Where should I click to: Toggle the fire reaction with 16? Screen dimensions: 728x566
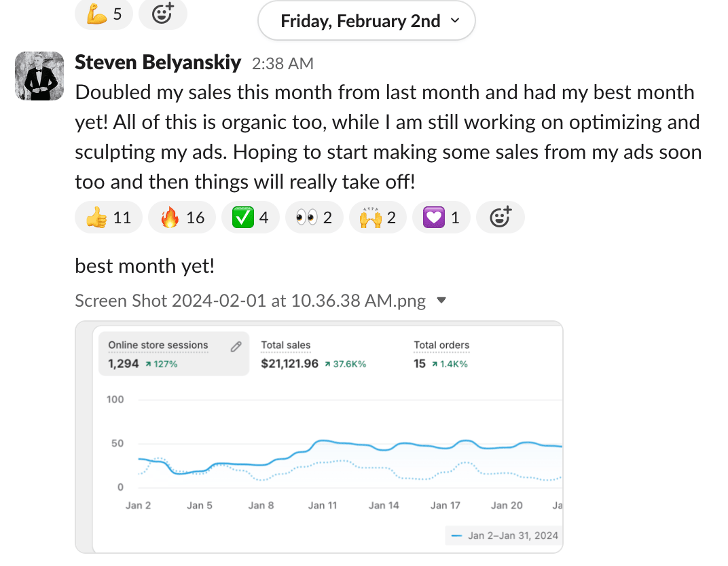[x=182, y=218]
